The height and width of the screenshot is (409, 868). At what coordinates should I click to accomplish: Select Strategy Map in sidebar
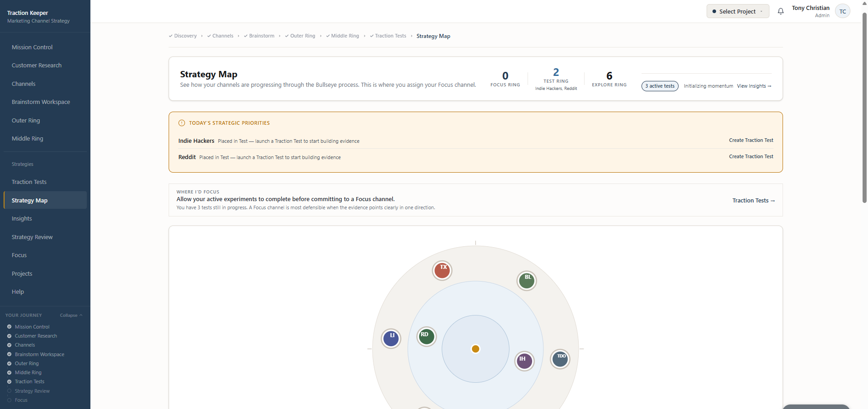click(x=45, y=200)
